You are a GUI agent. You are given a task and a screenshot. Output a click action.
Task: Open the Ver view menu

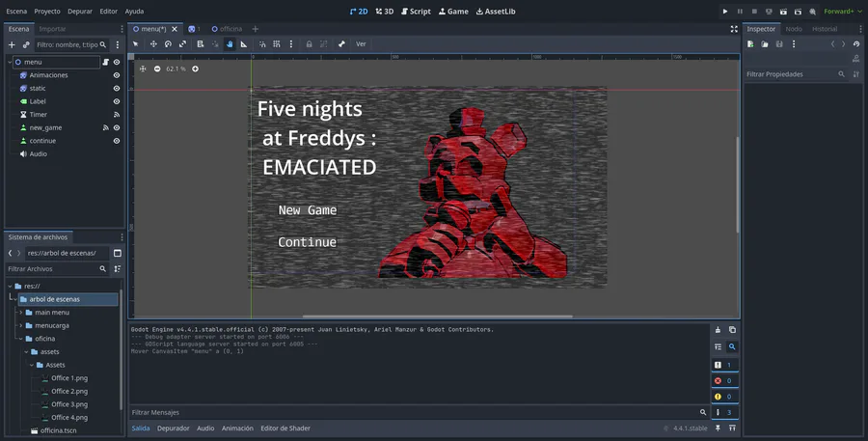click(x=361, y=43)
